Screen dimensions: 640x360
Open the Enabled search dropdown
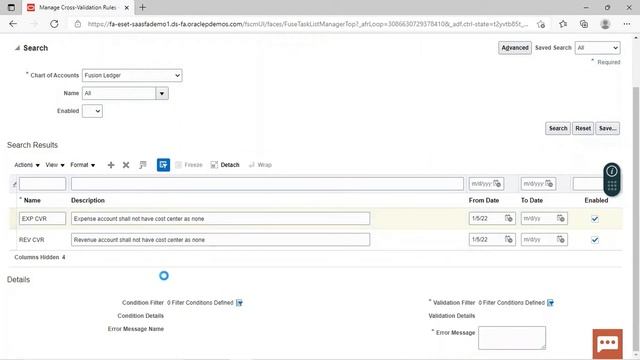point(92,111)
